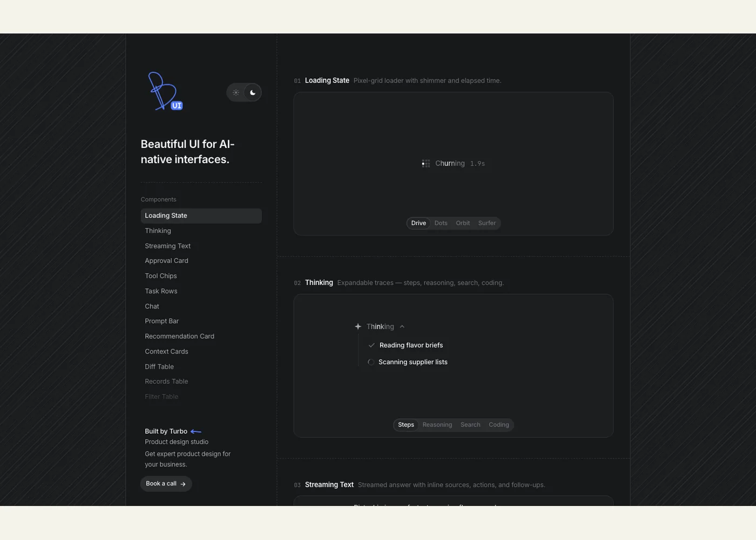
Task: Open Loading State in the sidebar
Action: pyautogui.click(x=201, y=216)
